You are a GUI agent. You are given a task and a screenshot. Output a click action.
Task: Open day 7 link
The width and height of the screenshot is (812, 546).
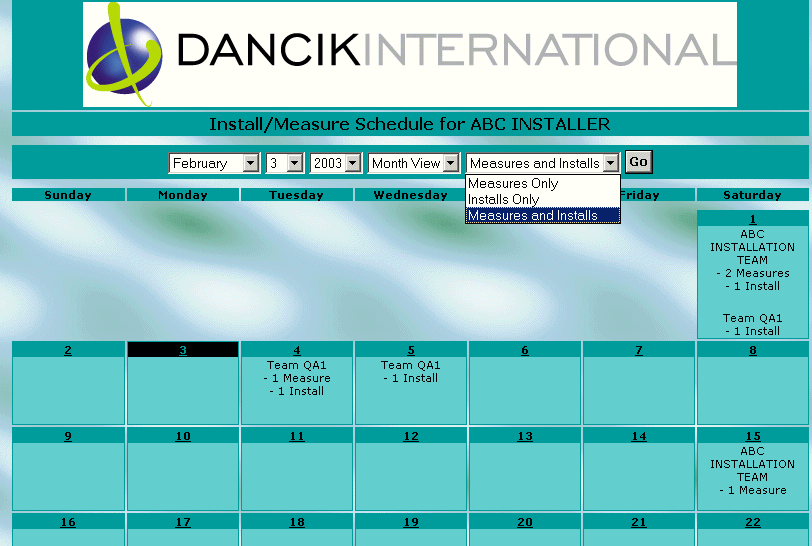[639, 350]
